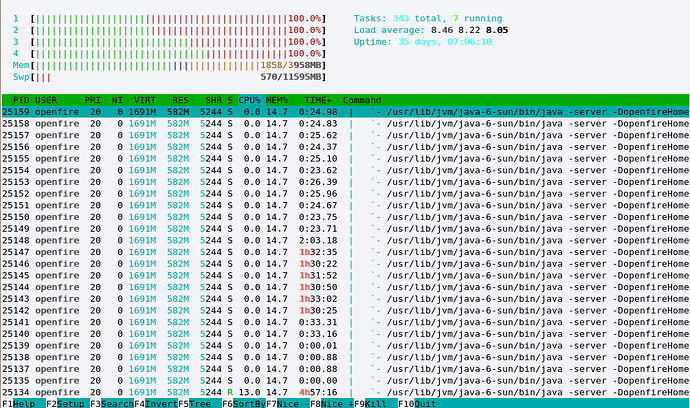Select process row with PID 25157
The height and width of the screenshot is (408, 690).
pyautogui.click(x=345, y=135)
